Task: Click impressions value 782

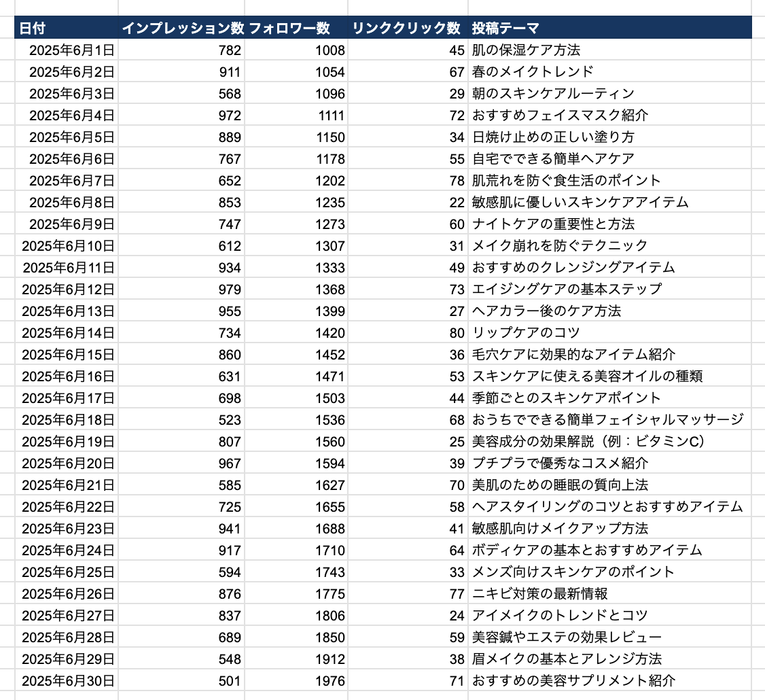Action: click(x=181, y=50)
